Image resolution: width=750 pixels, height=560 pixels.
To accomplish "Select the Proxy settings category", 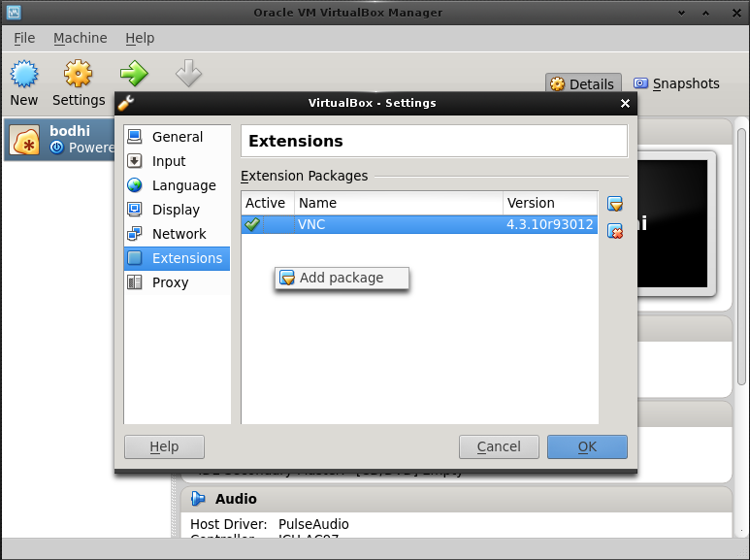I will click(177, 282).
